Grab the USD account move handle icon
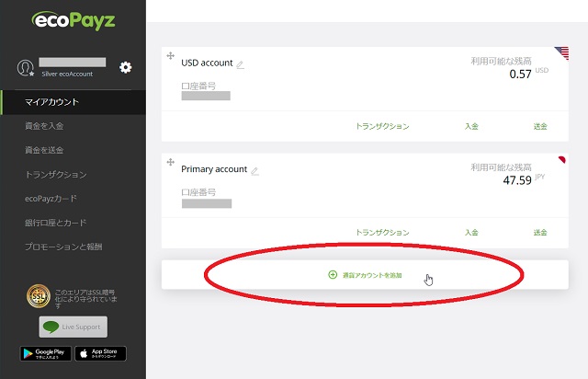The image size is (588, 379). 170,57
